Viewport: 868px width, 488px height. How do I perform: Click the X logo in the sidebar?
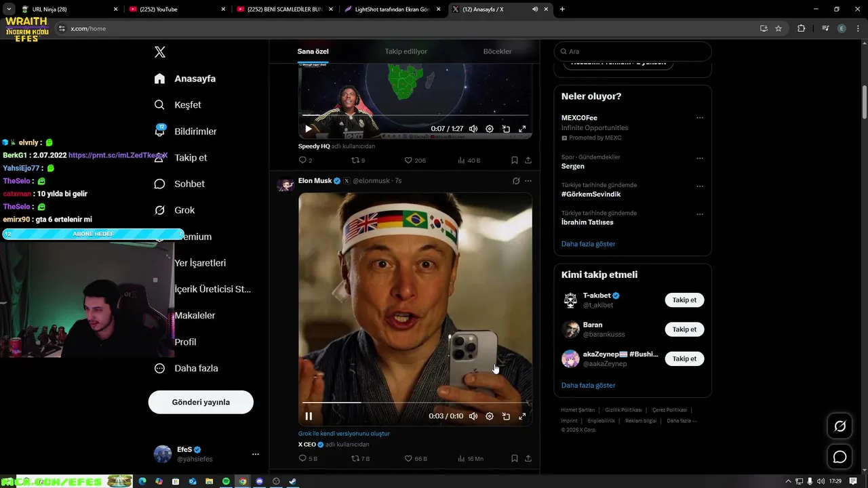[x=160, y=52]
